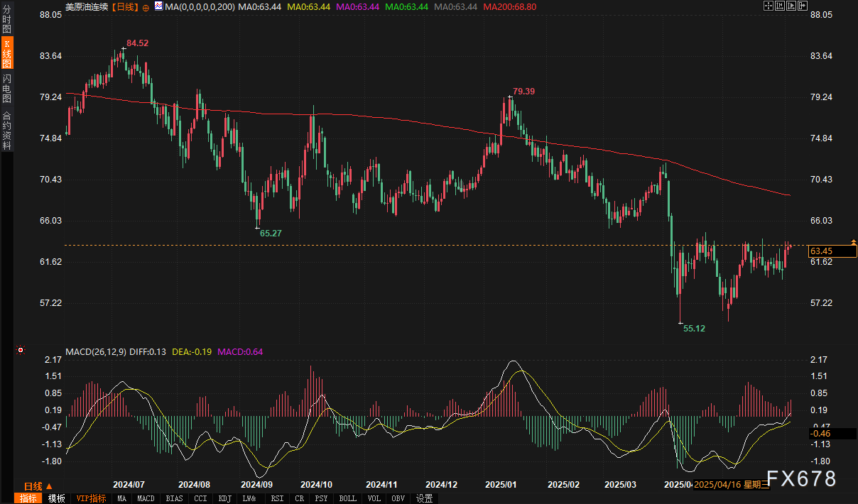This screenshot has width=858, height=504.
Task: Click the chart play/replay icon
Action: tap(791, 6)
